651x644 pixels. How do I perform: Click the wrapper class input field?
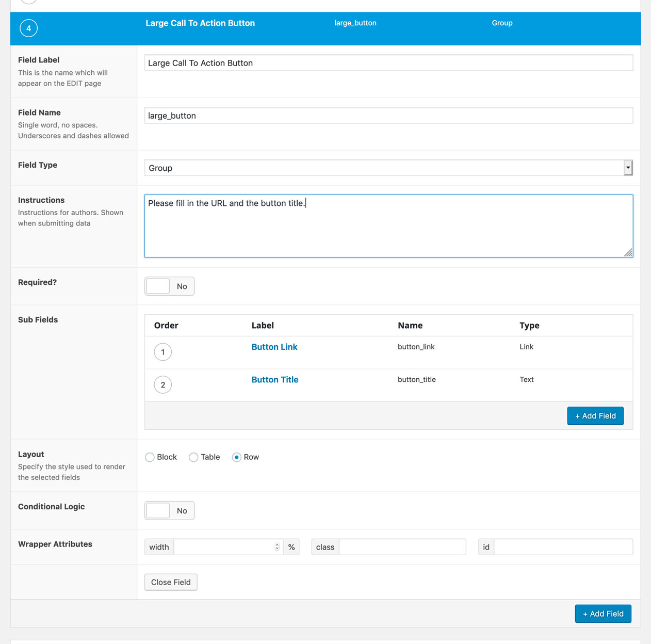(402, 547)
